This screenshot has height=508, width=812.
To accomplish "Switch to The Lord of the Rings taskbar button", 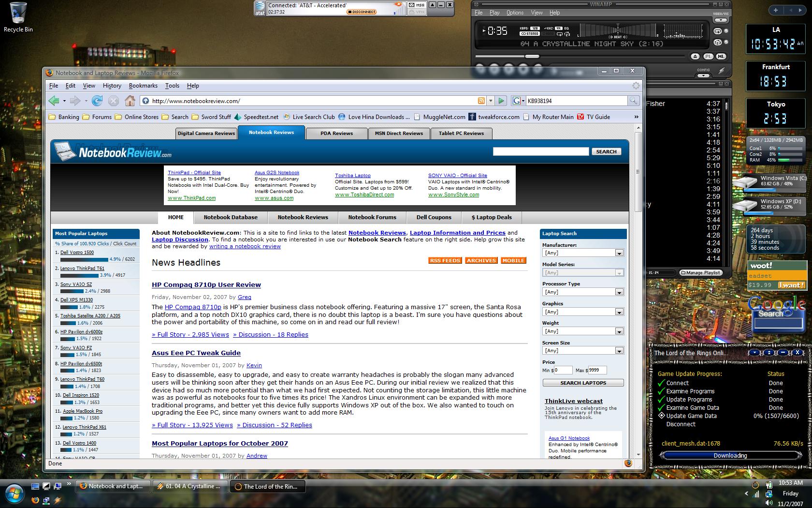I will pos(268,486).
